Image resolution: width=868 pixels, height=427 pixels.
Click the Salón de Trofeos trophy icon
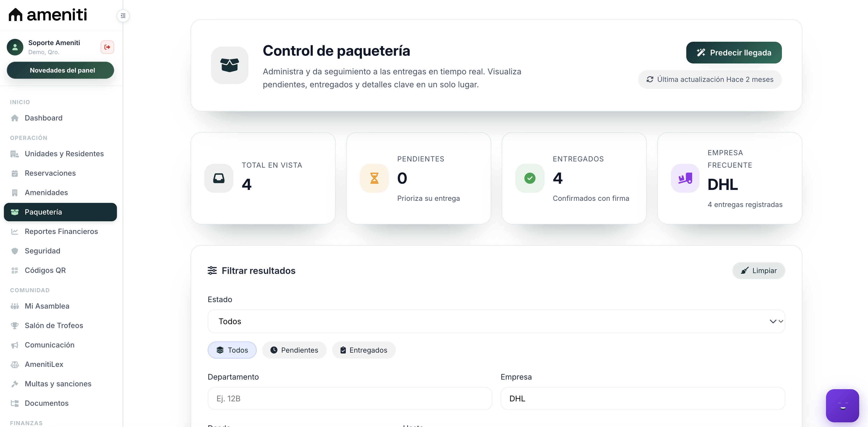pyautogui.click(x=15, y=326)
